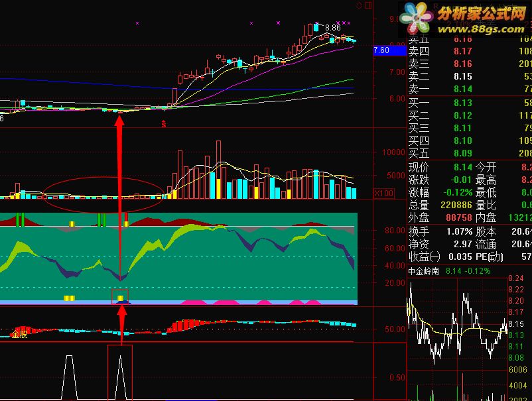Click the 0.50 axis label of bottom pane

tap(397, 378)
